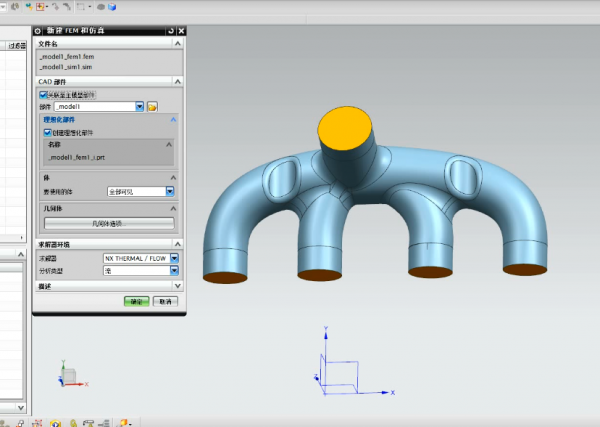Open the analysis type dropdown
The image size is (600, 427).
(x=174, y=269)
